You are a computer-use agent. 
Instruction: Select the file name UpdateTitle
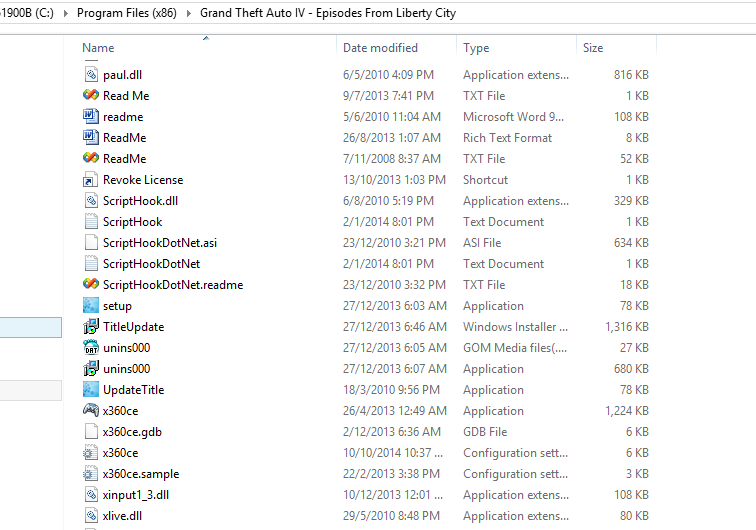134,390
